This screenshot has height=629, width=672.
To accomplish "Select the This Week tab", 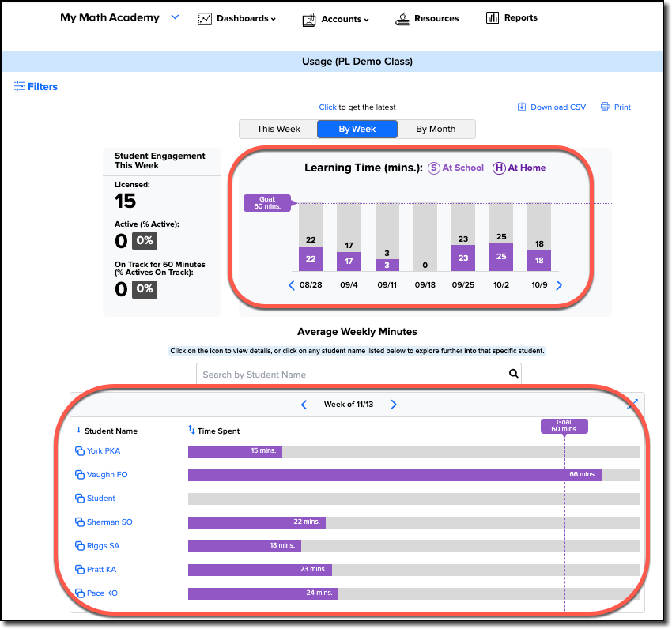I will point(278,129).
